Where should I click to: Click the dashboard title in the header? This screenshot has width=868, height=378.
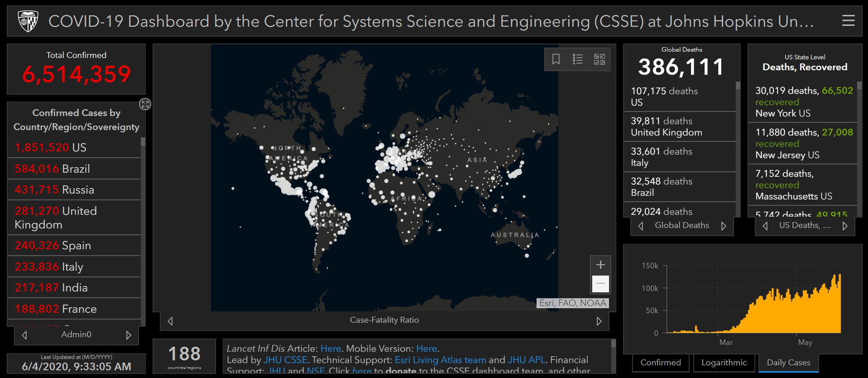pos(431,21)
